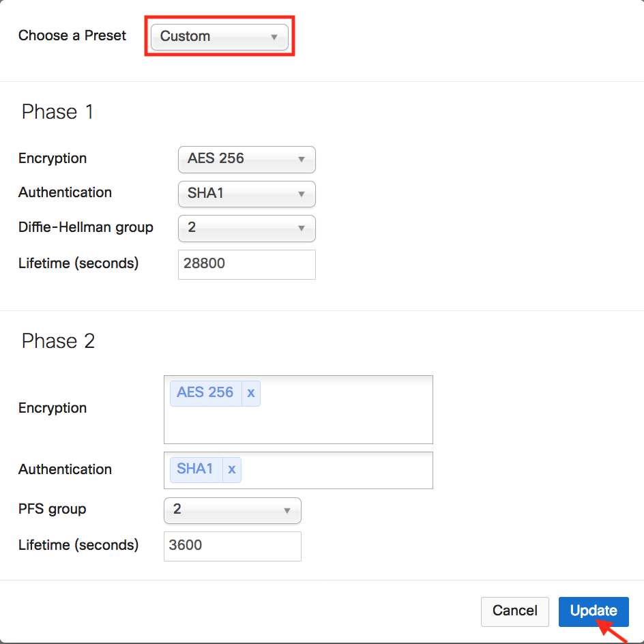Viewport: 644px width, 644px height.
Task: Open the Phase 1 Authentication SHA1 dropdown
Action: [246, 194]
